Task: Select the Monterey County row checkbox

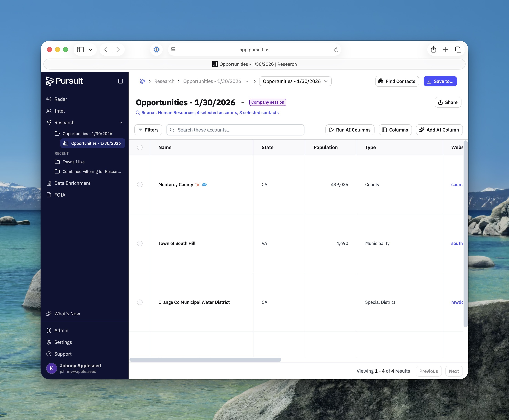Action: point(140,185)
